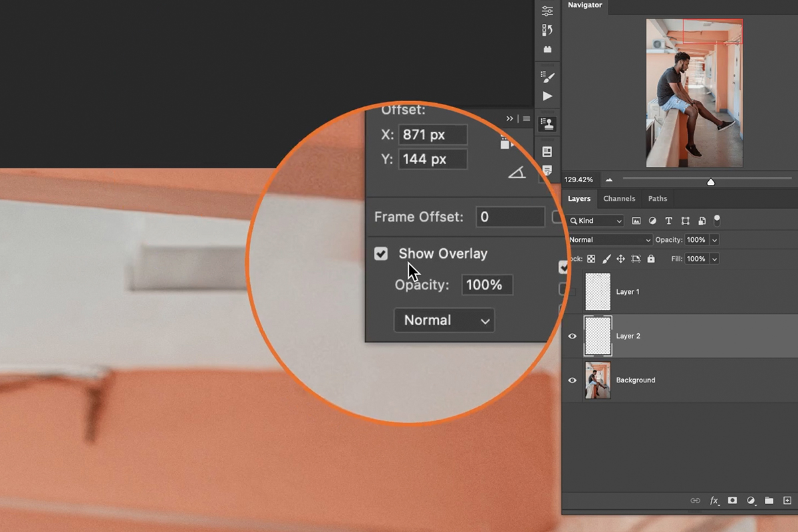The width and height of the screenshot is (798, 532).
Task: Open overlay blend mode Normal dropdown
Action: [x=444, y=320]
